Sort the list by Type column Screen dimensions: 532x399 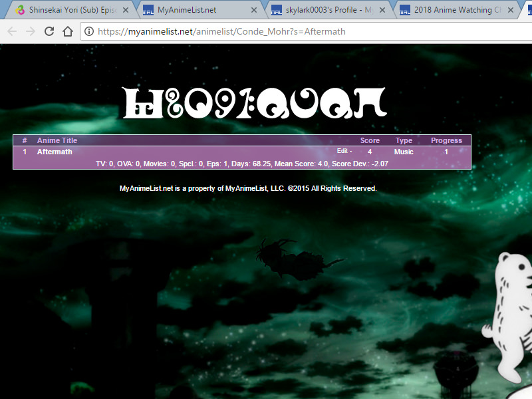click(x=404, y=140)
